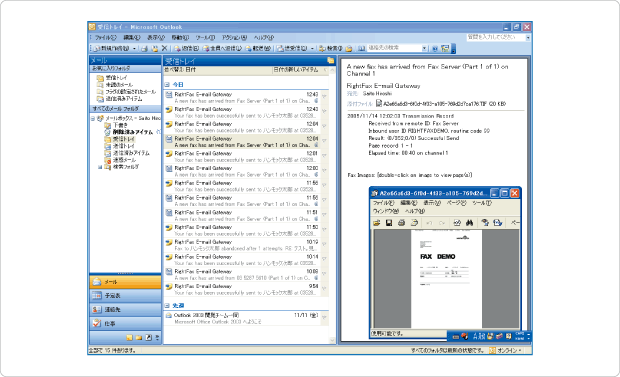Open the Folder List icon in navigation pane
The image size is (620, 377).
pos(139,337)
